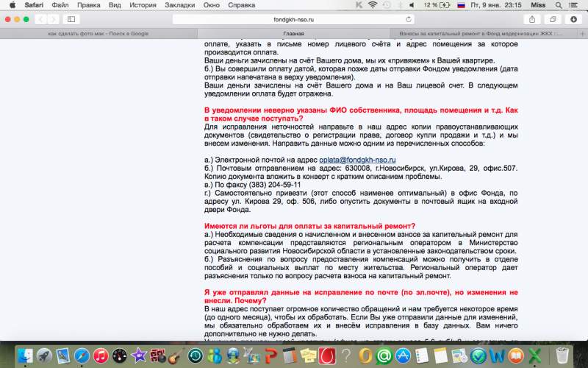This screenshot has height=368, width=588.
Task: Open iBooks orange icon in Dock
Action: coord(516,355)
